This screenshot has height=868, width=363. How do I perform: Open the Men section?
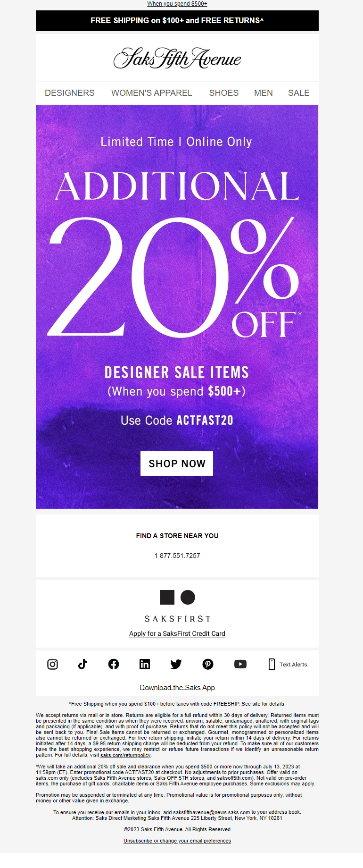(264, 93)
